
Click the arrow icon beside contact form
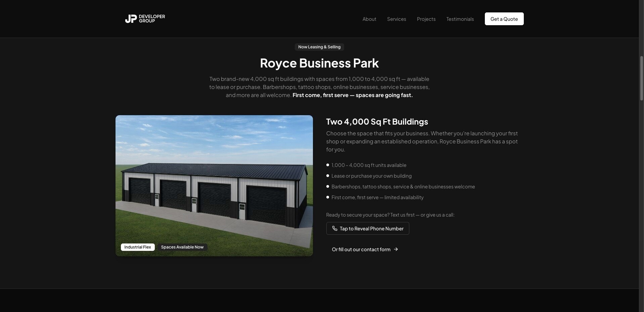click(396, 249)
